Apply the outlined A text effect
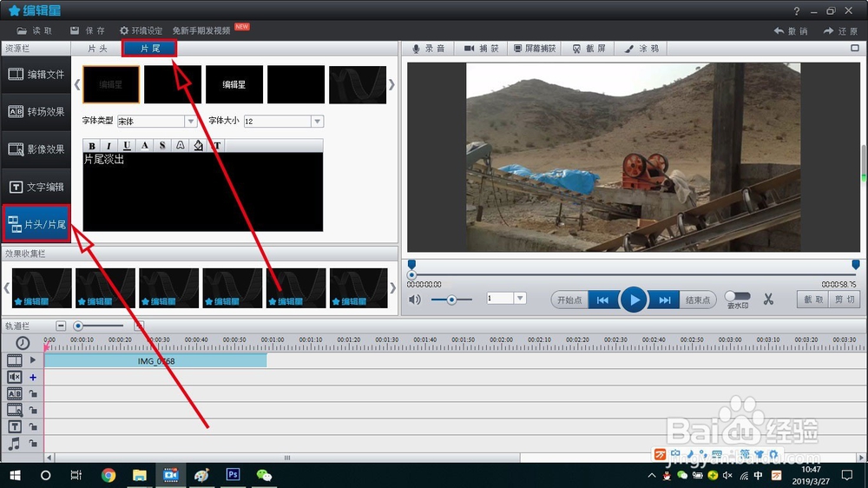 181,146
